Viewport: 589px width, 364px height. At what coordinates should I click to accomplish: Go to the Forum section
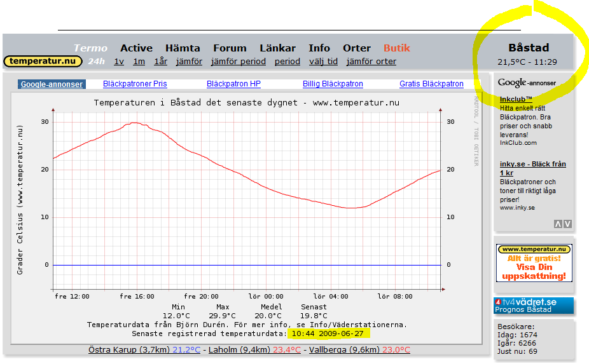pos(230,48)
